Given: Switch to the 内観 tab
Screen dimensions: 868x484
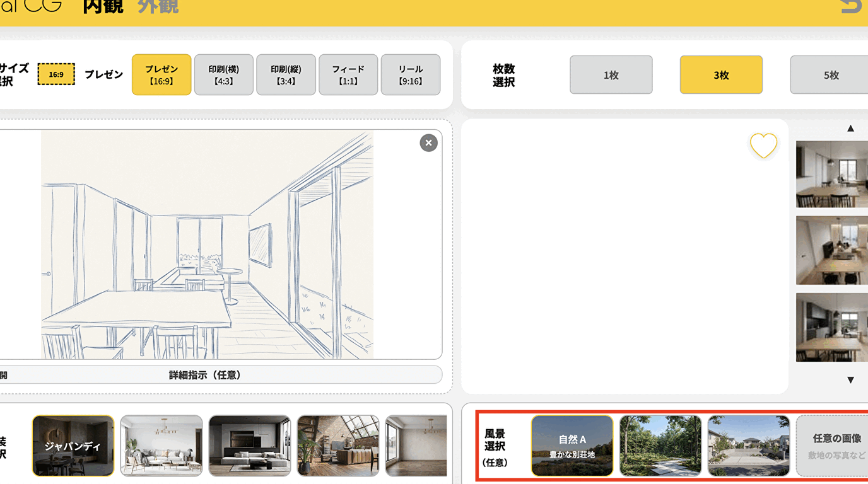Looking at the screenshot, I should pos(103,7).
